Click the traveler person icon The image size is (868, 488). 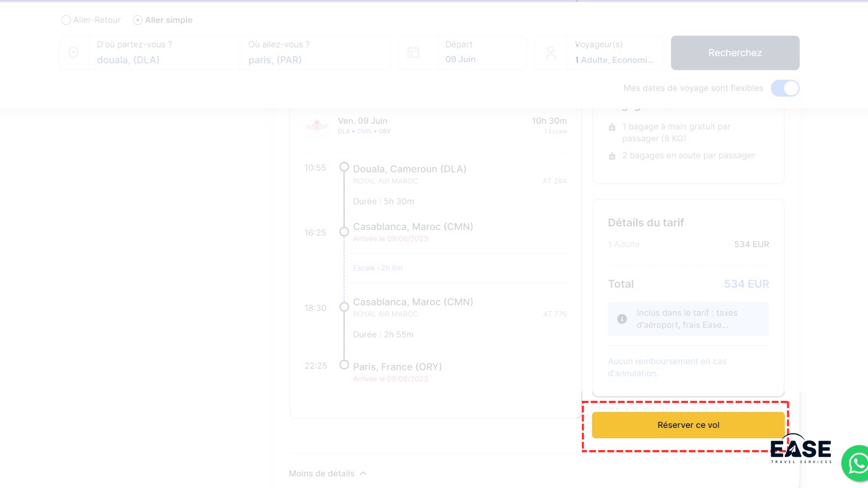click(x=551, y=53)
